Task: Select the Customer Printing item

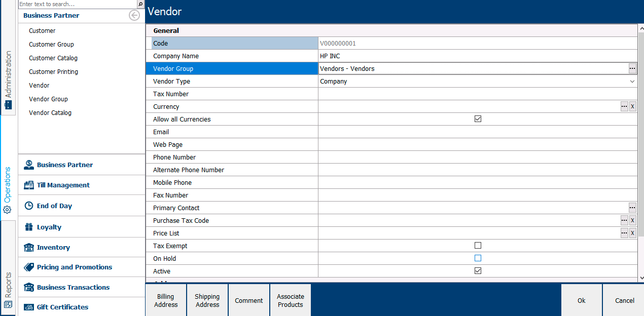Action: 53,72
